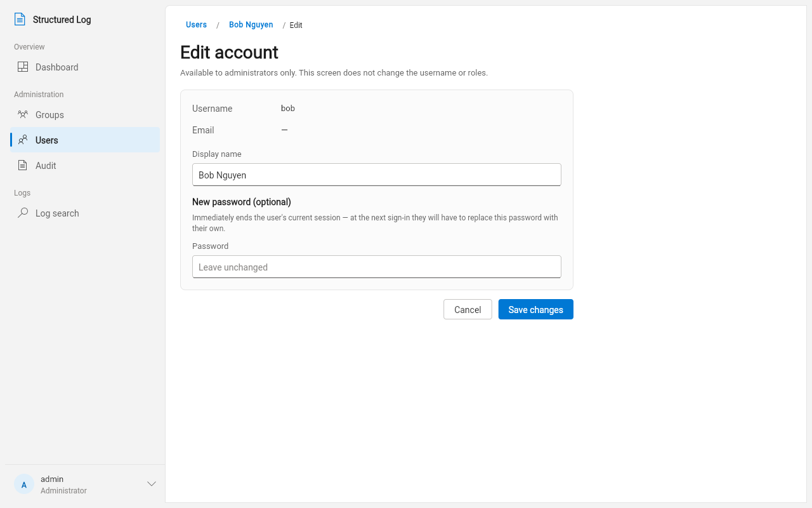
Task: Go to Groups administration
Action: pyautogui.click(x=85, y=114)
